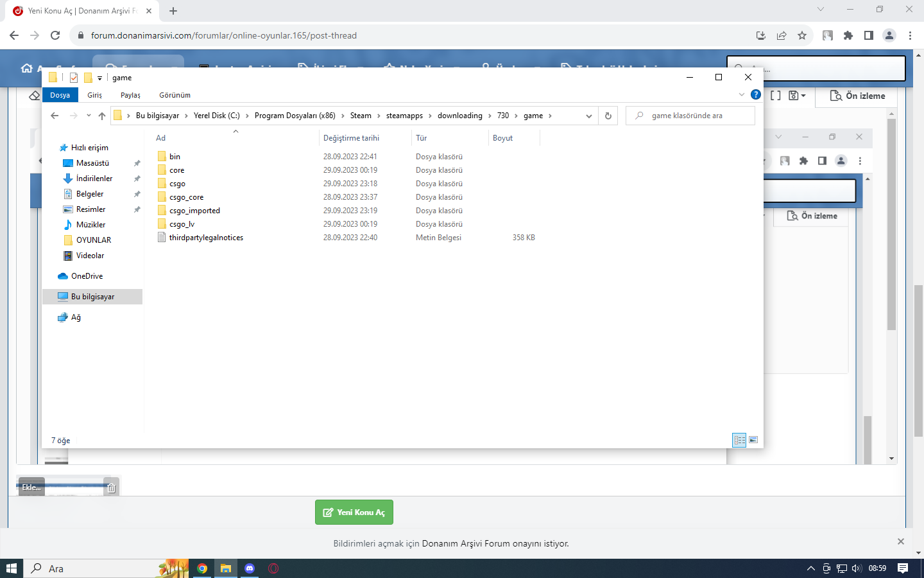Select Bu bilgisayar in navigation pane

[92, 297]
